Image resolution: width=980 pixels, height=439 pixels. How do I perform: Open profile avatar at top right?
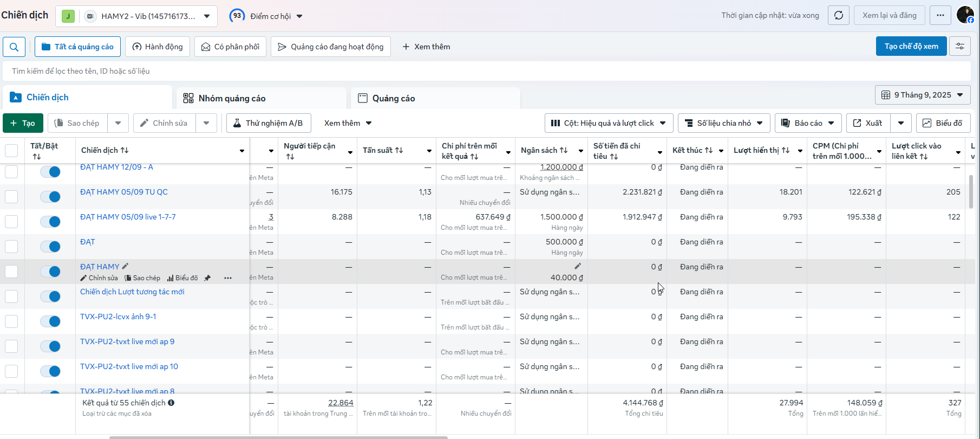point(965,15)
